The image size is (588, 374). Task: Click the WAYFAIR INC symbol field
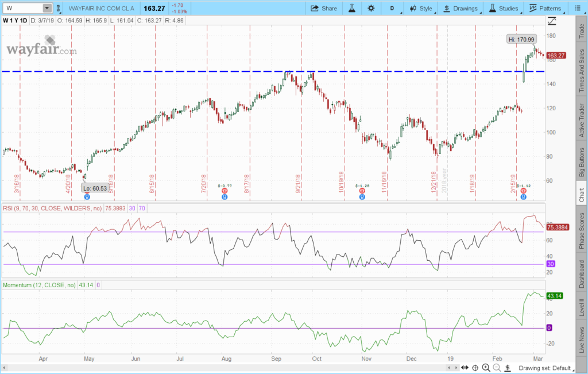99,8
